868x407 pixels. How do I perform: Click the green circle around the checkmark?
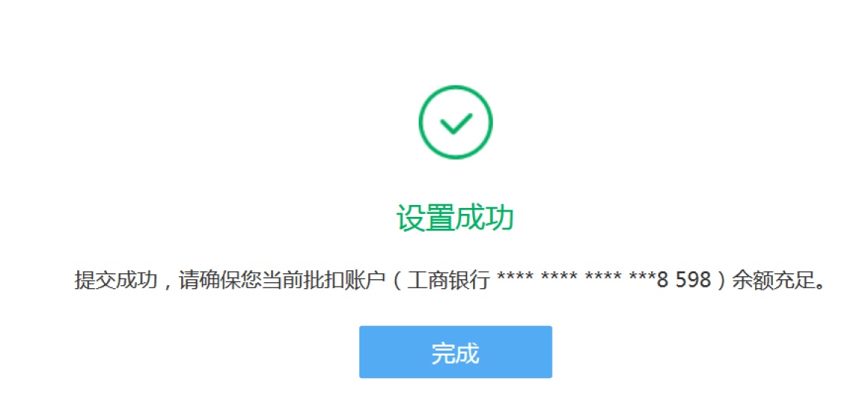[455, 123]
